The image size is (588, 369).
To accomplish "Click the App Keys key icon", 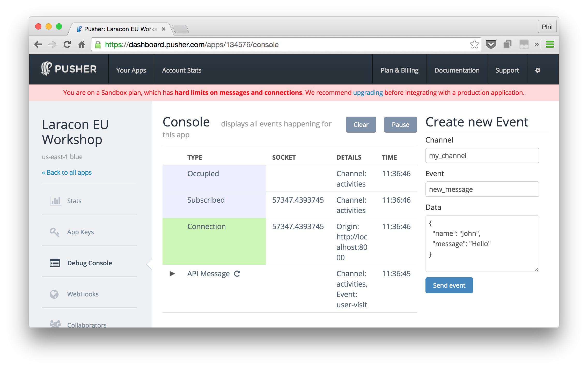I will (54, 232).
